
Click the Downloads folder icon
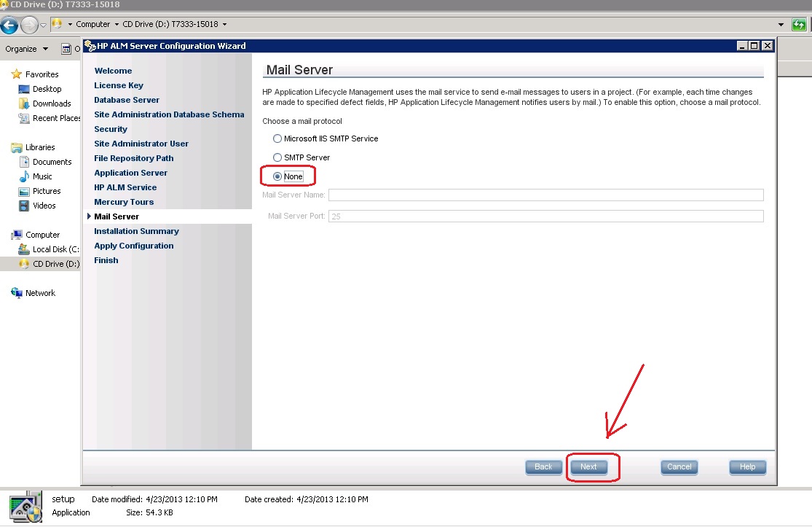click(x=24, y=104)
